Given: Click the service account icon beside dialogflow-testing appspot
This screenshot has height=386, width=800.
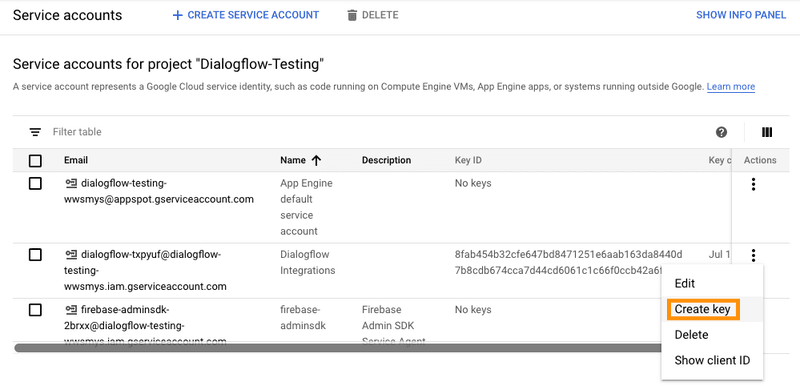Looking at the screenshot, I should 71,184.
